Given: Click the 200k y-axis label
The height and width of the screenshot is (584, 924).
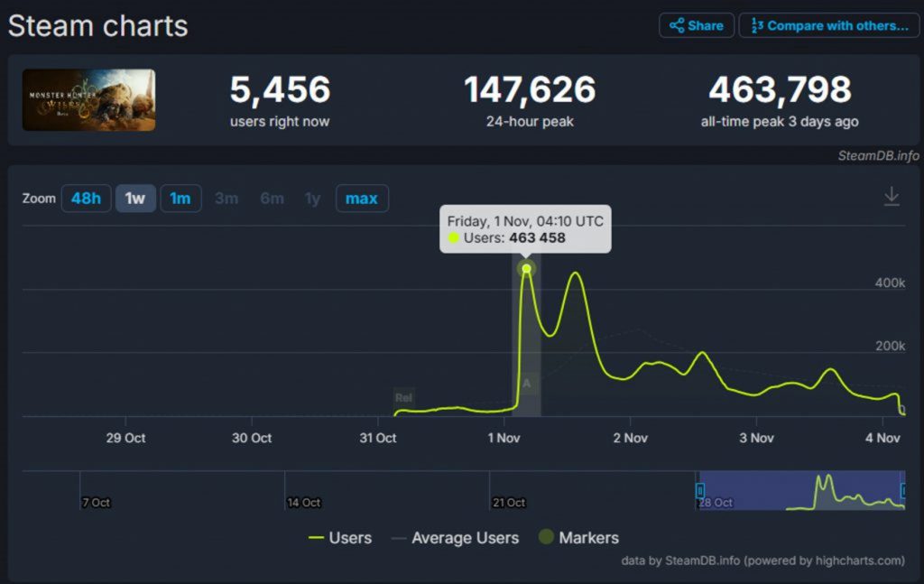Looking at the screenshot, I should (x=890, y=346).
